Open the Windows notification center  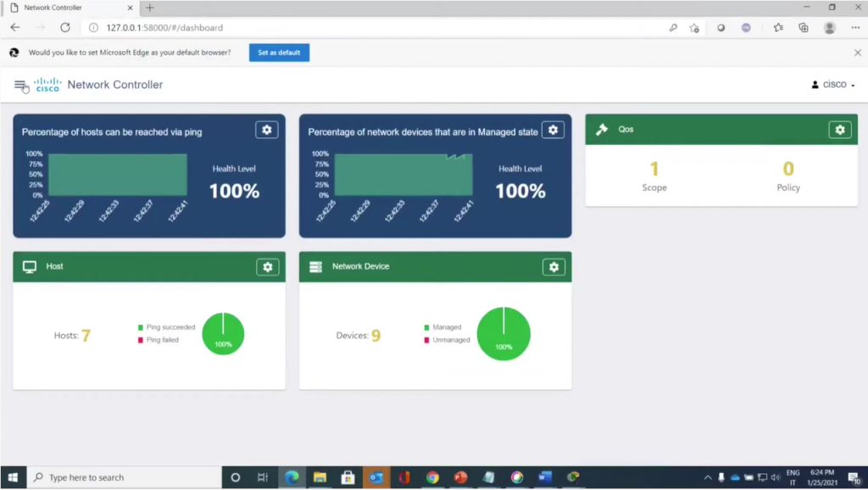(854, 477)
